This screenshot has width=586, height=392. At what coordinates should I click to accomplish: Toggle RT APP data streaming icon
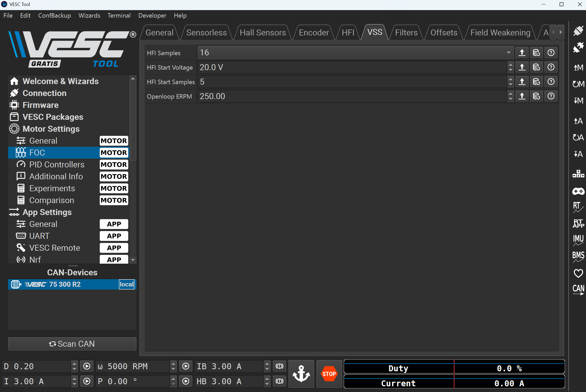click(x=578, y=224)
